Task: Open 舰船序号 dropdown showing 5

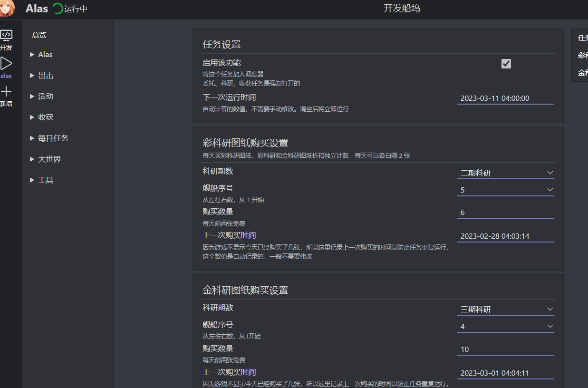Action: point(505,190)
